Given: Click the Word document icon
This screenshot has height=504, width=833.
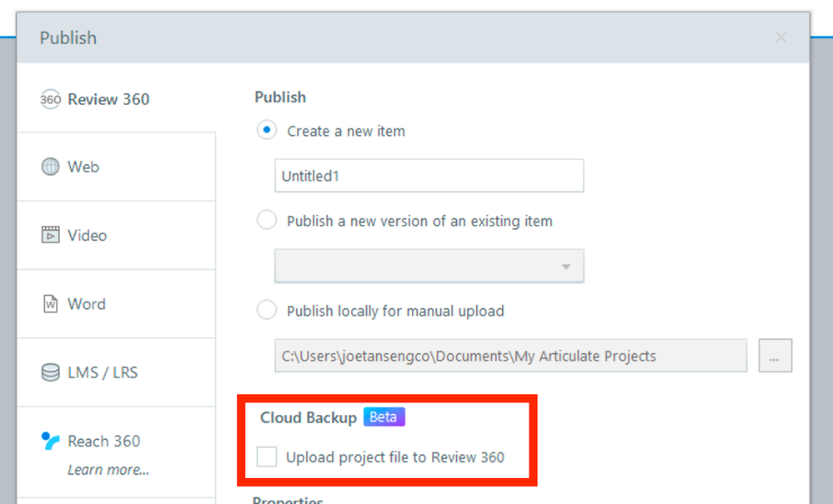Looking at the screenshot, I should pyautogui.click(x=51, y=304).
